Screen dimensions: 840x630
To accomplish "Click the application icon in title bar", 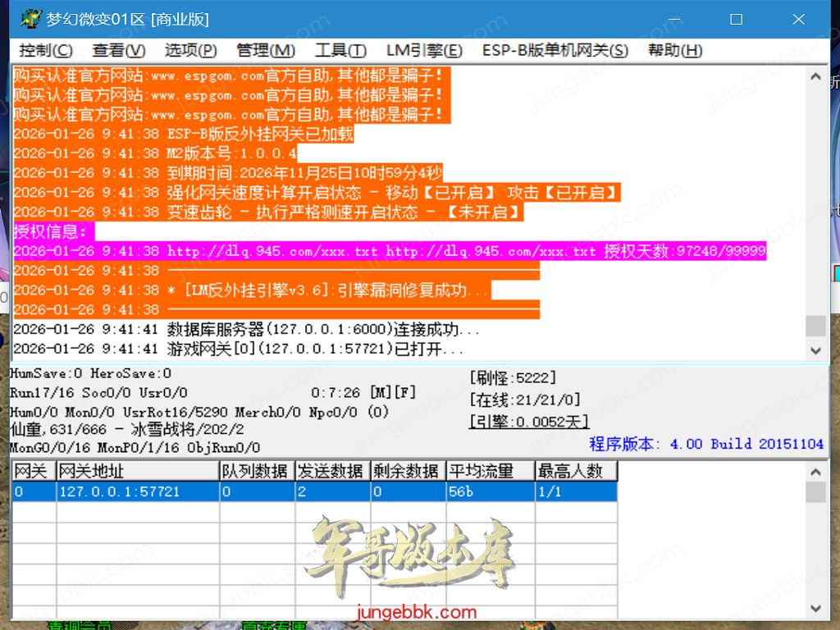I will pyautogui.click(x=30, y=19).
